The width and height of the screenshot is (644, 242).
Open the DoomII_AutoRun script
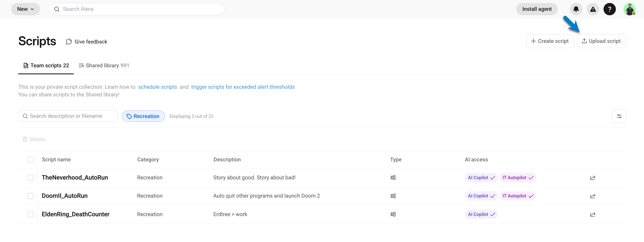pos(64,196)
